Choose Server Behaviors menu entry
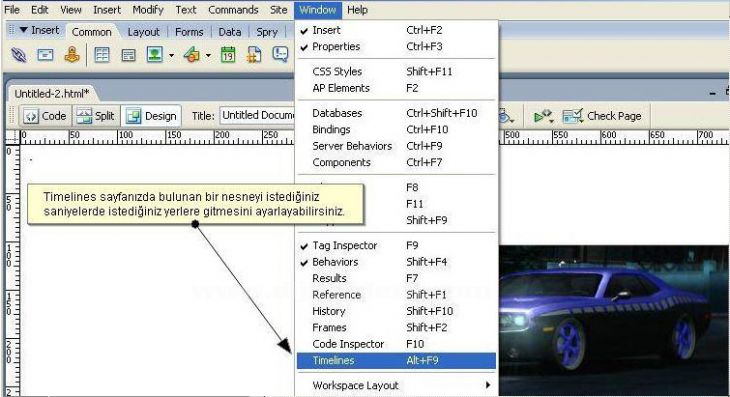Viewport: 730px width, 397px height. [x=396, y=146]
